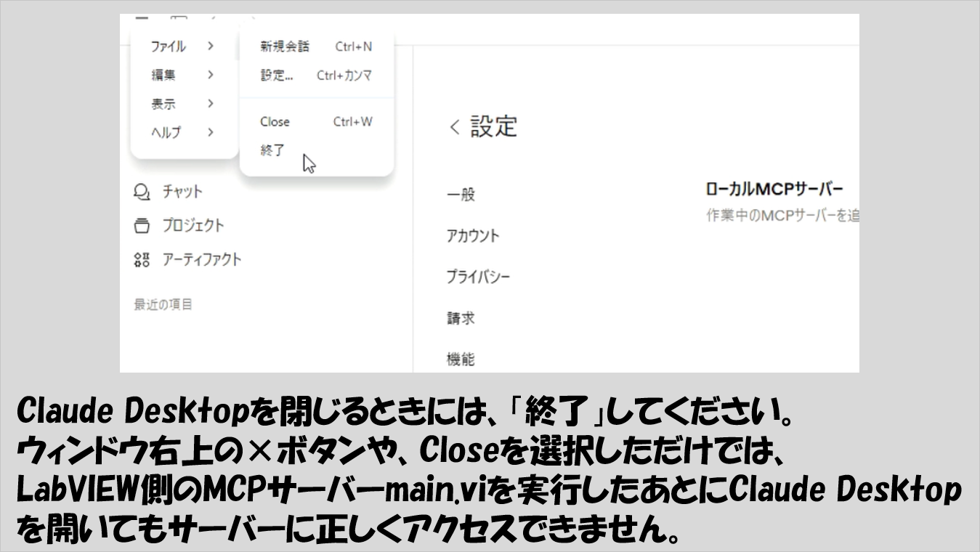980x552 pixels.
Task: Click the アーティファクト shapes icon
Action: click(x=142, y=259)
